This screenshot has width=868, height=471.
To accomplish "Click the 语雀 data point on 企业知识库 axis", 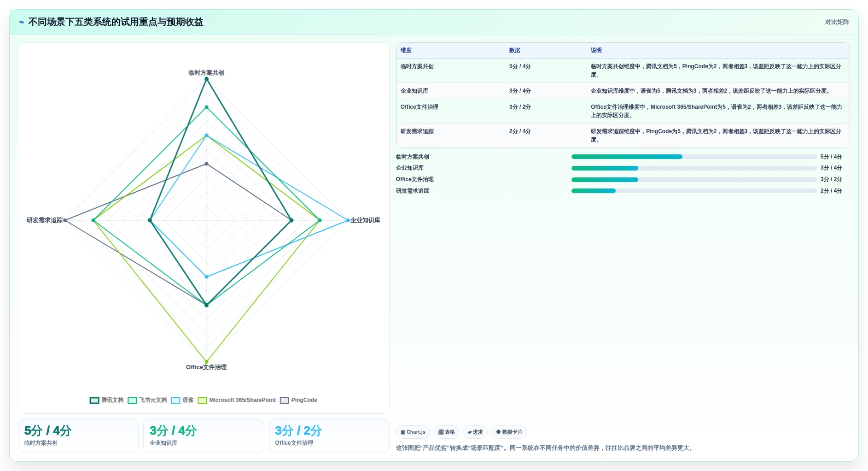I will [348, 220].
